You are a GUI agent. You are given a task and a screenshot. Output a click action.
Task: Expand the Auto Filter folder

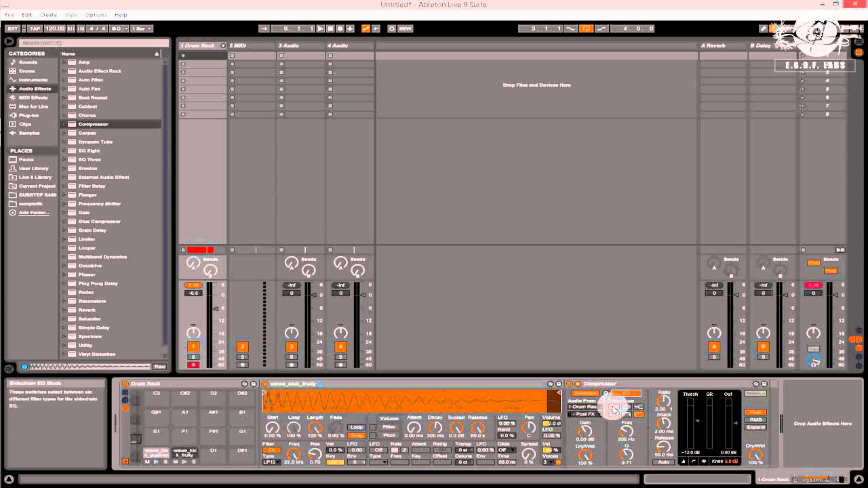(64, 79)
